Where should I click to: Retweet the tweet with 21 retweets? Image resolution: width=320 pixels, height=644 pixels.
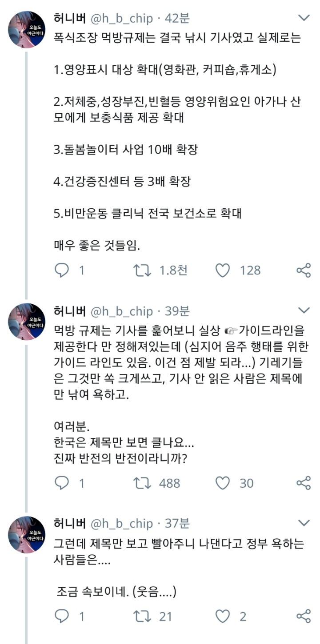[143, 616]
